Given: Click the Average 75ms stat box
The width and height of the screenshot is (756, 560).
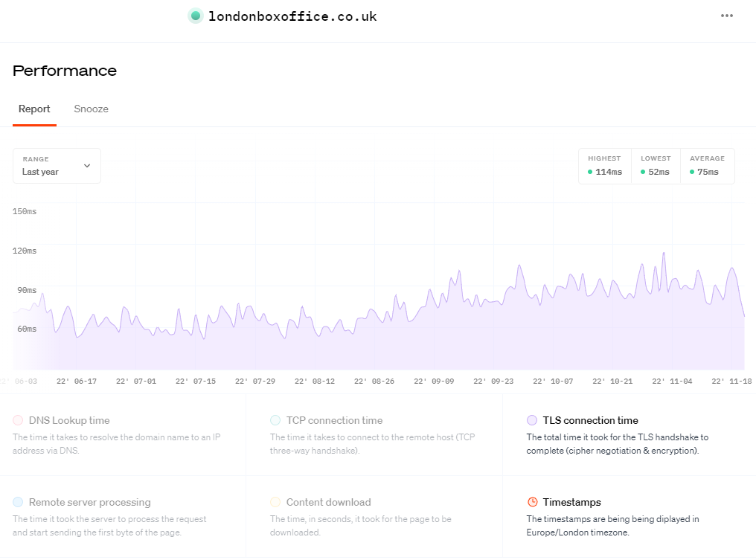Looking at the screenshot, I should 707,166.
